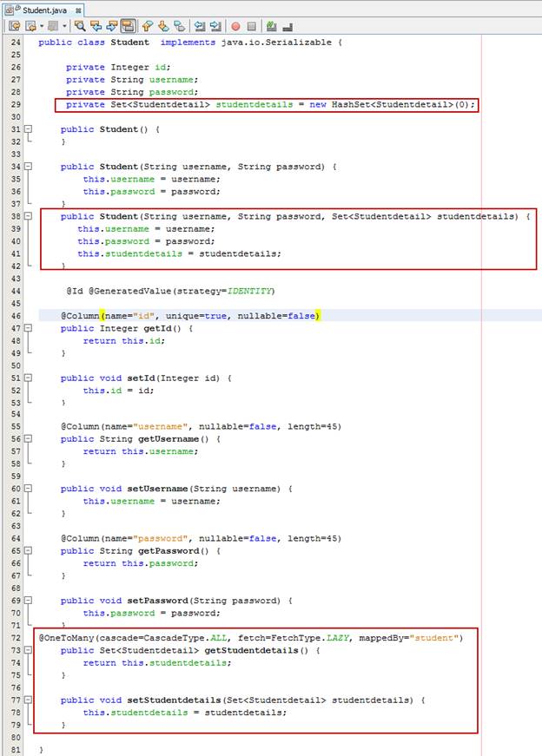Click the navigate Back icon in toolbar

click(x=30, y=26)
